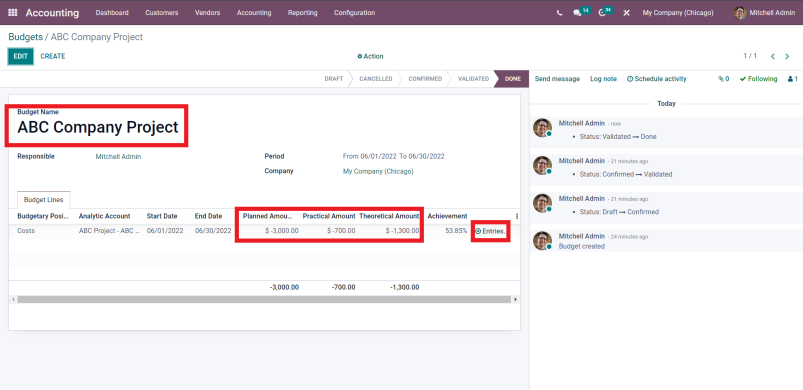This screenshot has width=803, height=390.
Task: Click Mitchell Admin avatar in top bar
Action: [739, 13]
